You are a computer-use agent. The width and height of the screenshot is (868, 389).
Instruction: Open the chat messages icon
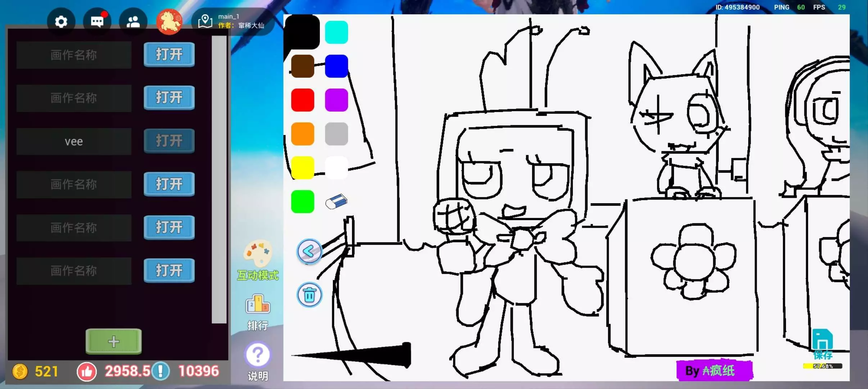pos(97,22)
